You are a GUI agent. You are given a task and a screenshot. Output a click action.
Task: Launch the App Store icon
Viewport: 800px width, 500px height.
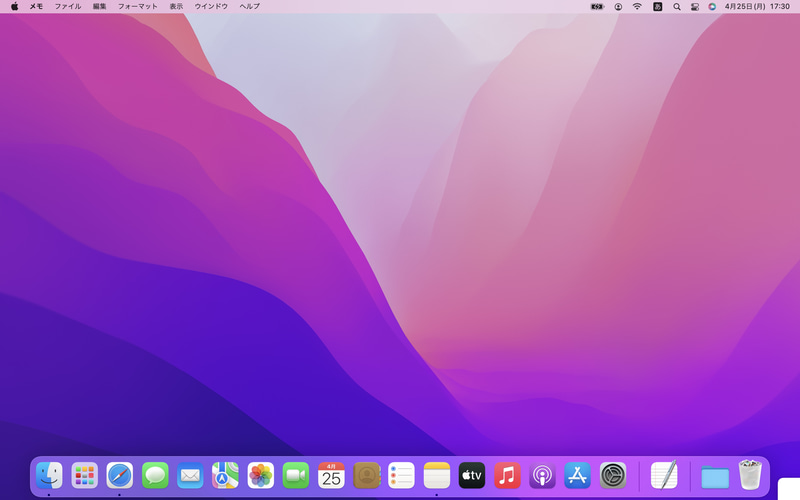click(578, 476)
